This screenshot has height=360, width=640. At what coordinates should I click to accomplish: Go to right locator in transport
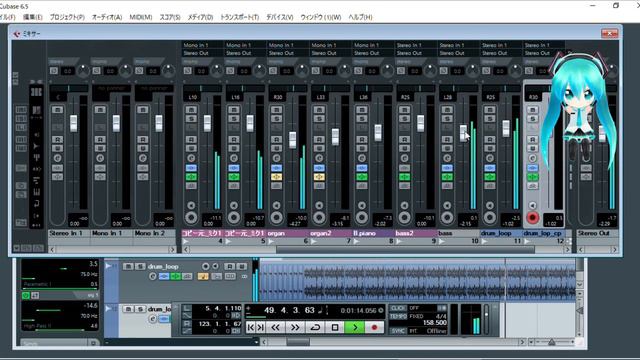260,327
